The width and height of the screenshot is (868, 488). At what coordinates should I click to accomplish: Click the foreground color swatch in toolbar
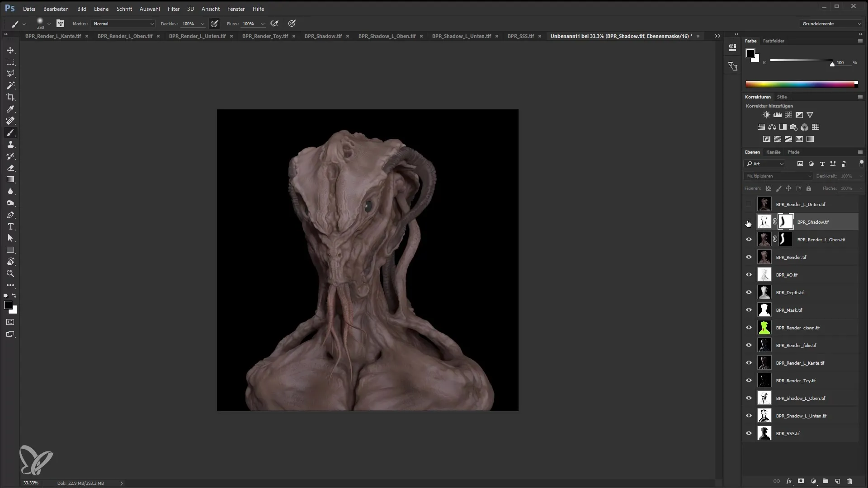point(8,305)
